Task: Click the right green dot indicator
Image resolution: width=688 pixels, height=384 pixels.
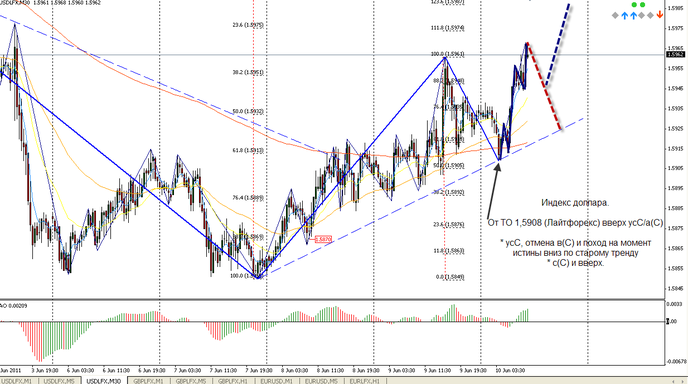Action: tap(642, 5)
